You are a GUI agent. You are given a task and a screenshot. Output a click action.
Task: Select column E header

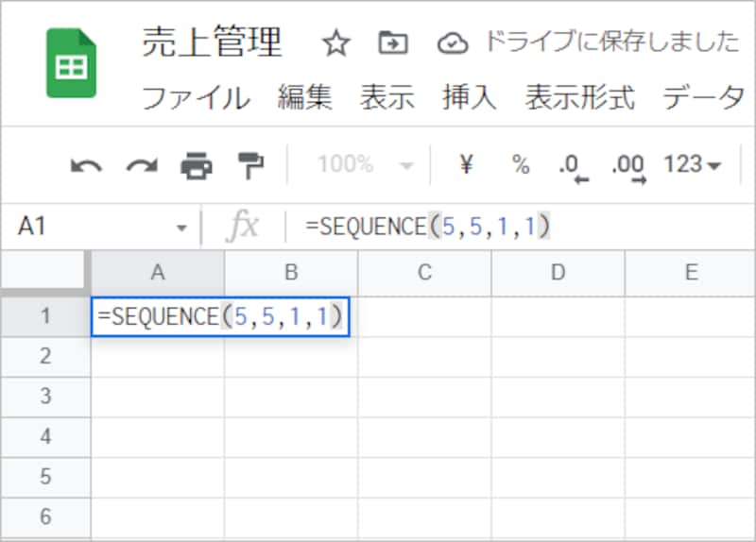(x=691, y=273)
